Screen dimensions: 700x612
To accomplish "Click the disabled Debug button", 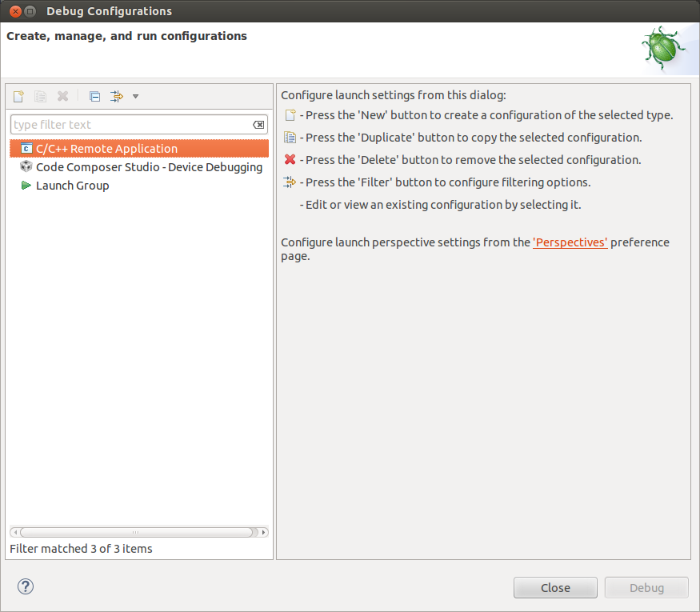I will (646, 587).
